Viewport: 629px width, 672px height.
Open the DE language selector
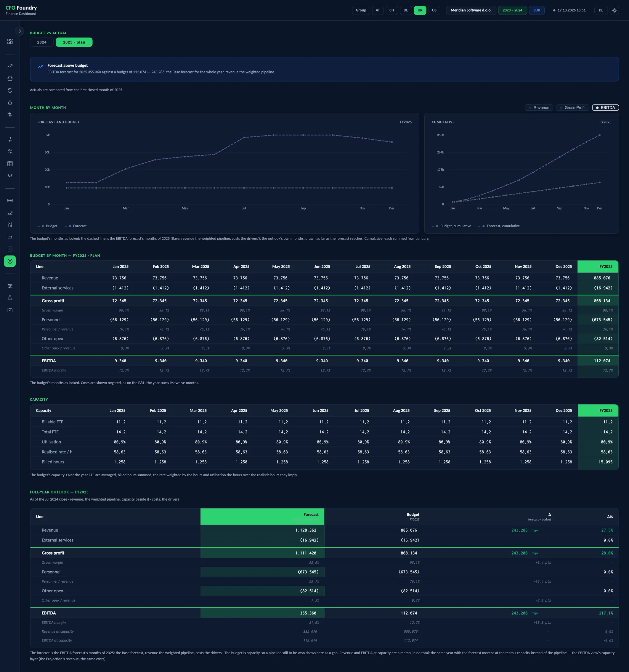pos(601,10)
